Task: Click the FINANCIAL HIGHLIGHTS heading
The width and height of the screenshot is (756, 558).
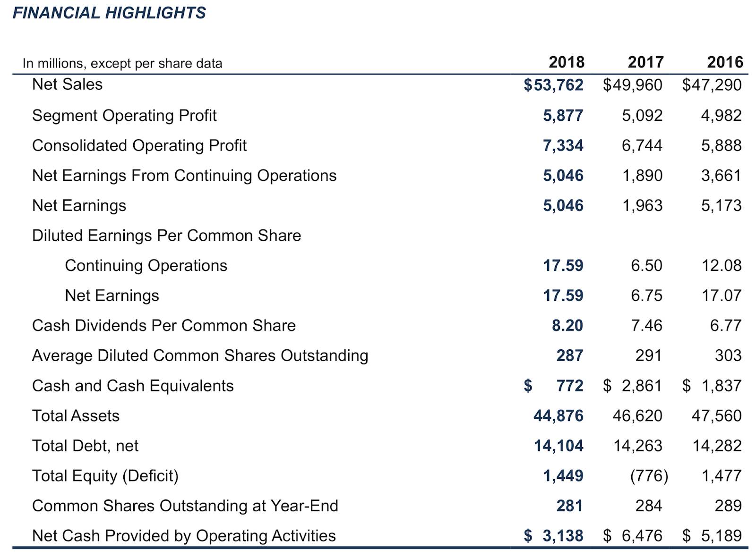Action: click(x=109, y=13)
